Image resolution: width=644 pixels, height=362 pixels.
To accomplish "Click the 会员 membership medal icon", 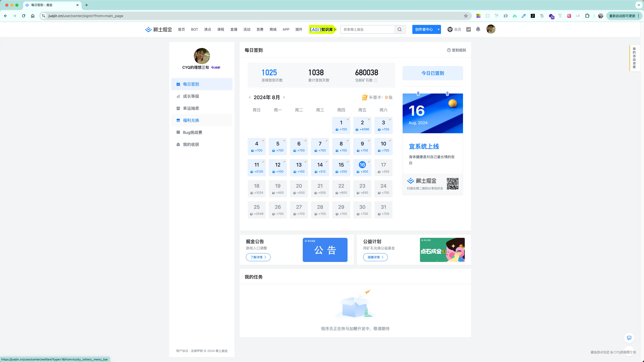I will click(450, 29).
